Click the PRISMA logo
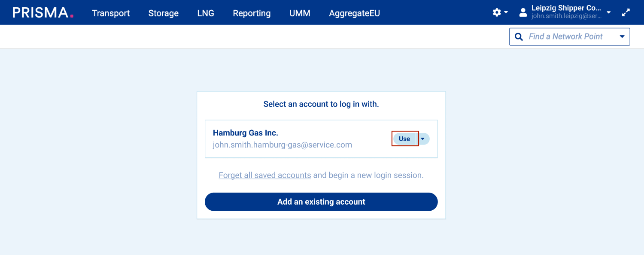 [x=43, y=12]
